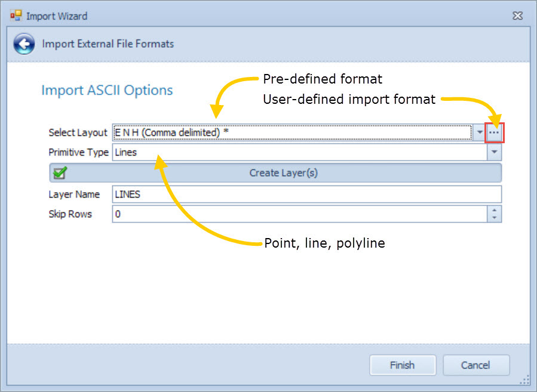
Task: Click the Primitive Type field showing Lines
Action: tap(299, 153)
